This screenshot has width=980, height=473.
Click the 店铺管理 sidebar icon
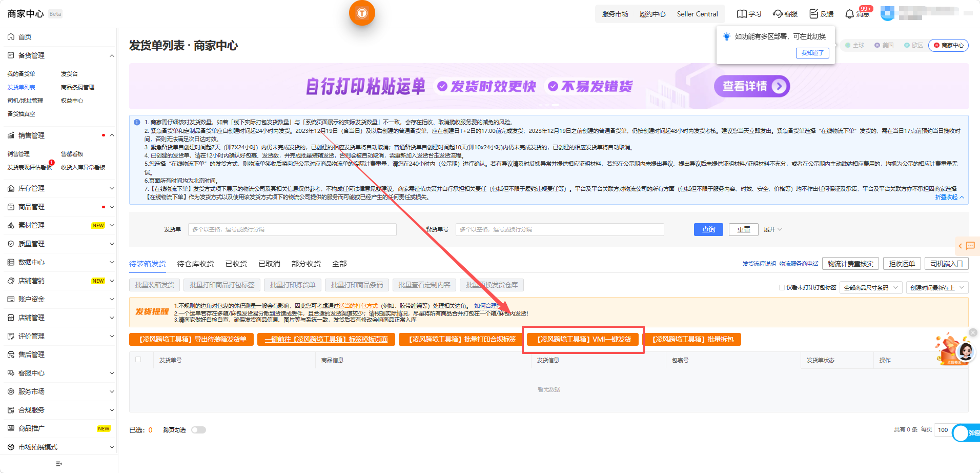(11, 318)
